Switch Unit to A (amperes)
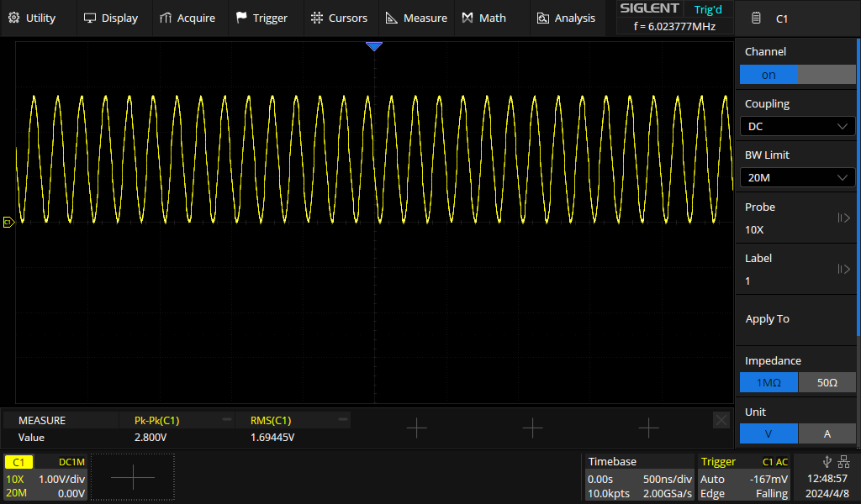 (x=827, y=434)
